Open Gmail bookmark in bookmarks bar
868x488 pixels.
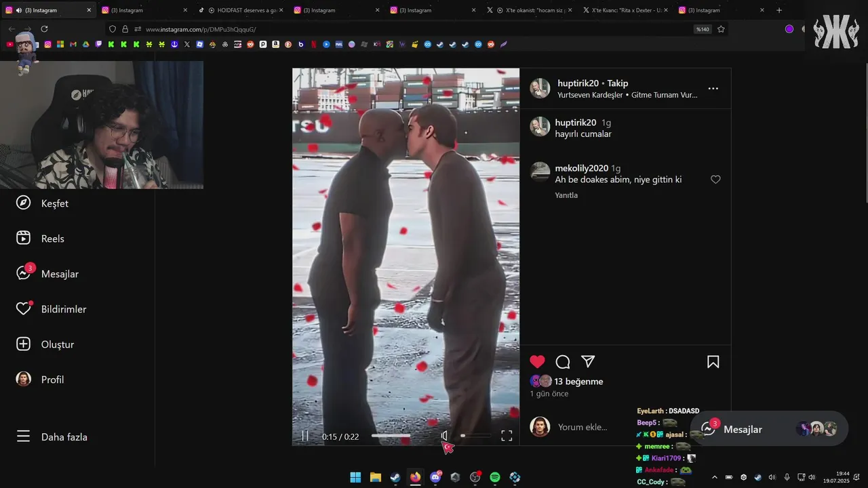click(x=73, y=44)
